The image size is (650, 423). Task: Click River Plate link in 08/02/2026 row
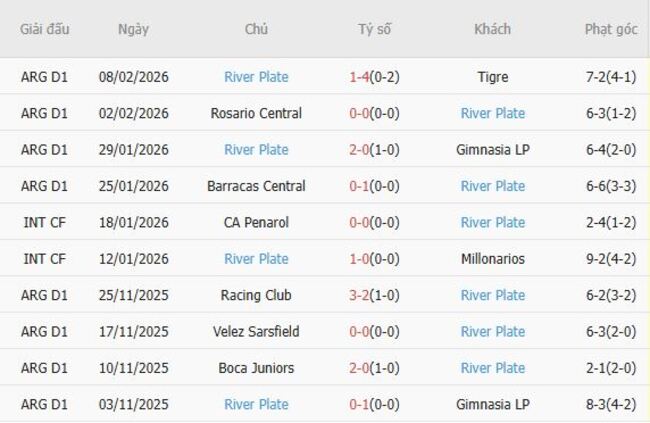pos(256,77)
